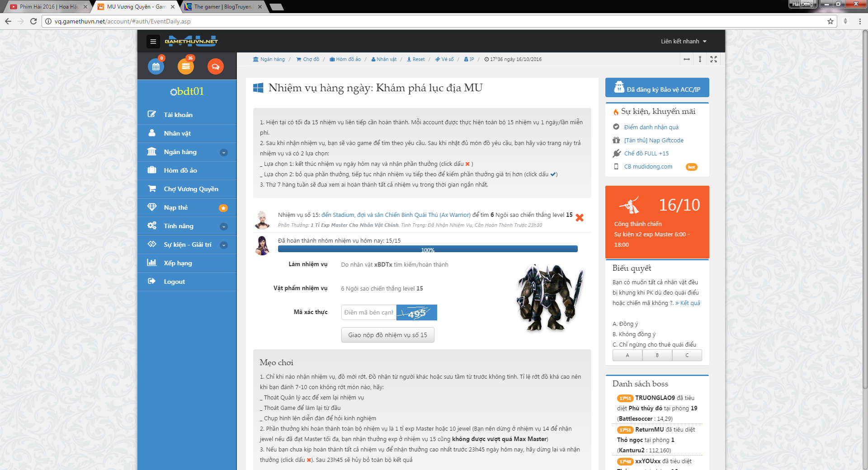Click the red X to end mission 15

click(579, 218)
